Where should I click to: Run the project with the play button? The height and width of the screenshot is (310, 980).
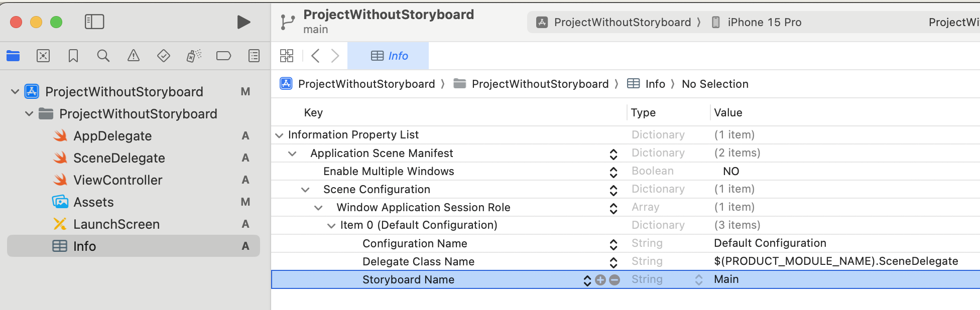pos(243,22)
